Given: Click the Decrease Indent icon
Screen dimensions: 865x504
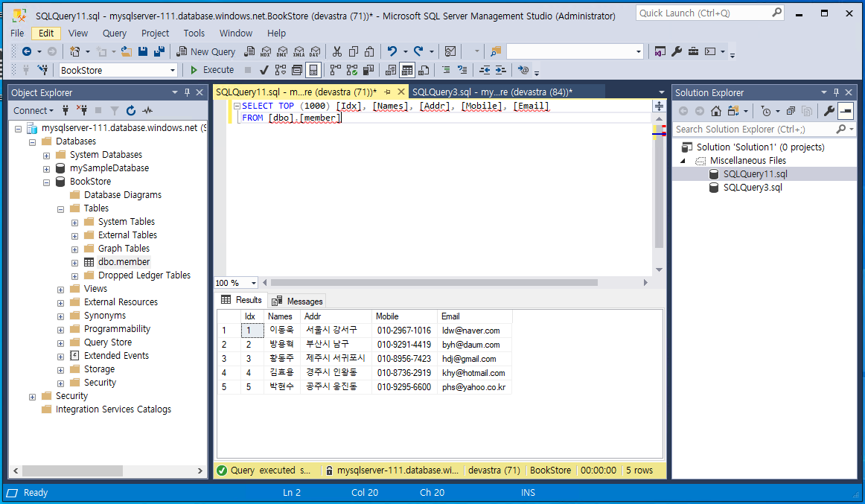Looking at the screenshot, I should click(x=485, y=70).
